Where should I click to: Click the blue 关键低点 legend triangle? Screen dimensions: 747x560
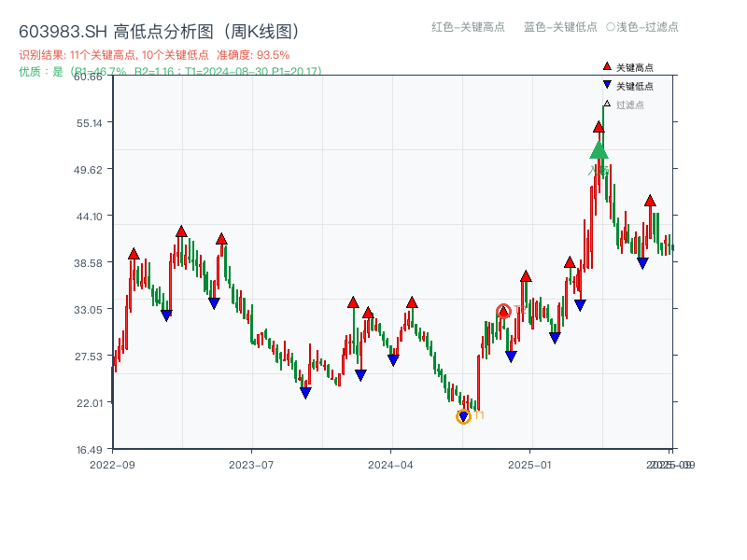(x=607, y=85)
